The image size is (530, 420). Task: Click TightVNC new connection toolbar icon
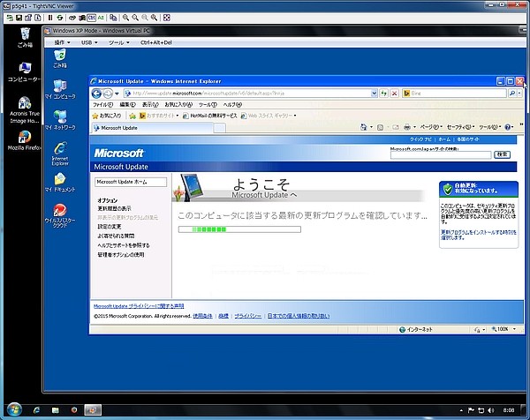point(10,18)
